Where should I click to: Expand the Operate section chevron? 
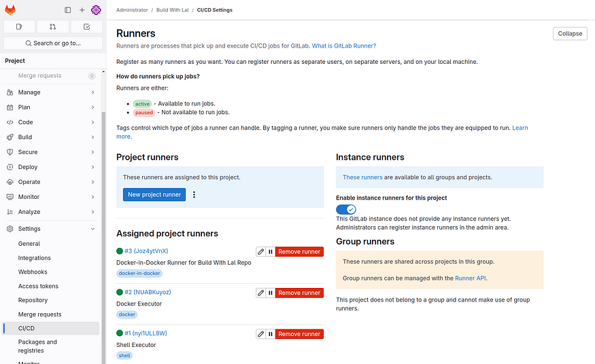tap(92, 182)
